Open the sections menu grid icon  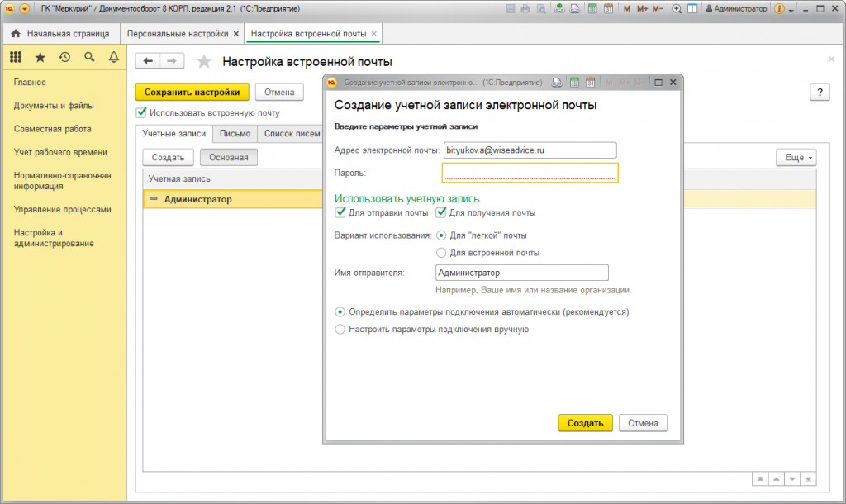15,57
